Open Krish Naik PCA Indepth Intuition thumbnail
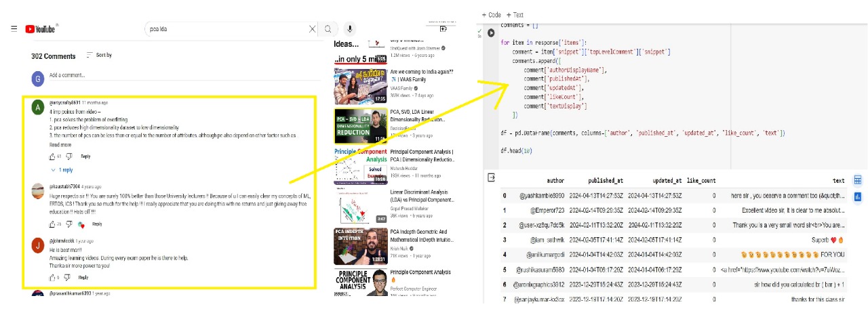This screenshot has width=868, height=336. pyautogui.click(x=360, y=247)
